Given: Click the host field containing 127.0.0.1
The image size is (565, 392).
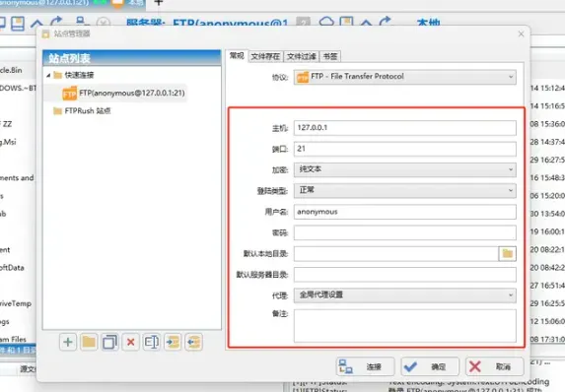Looking at the screenshot, I should pyautogui.click(x=404, y=128).
